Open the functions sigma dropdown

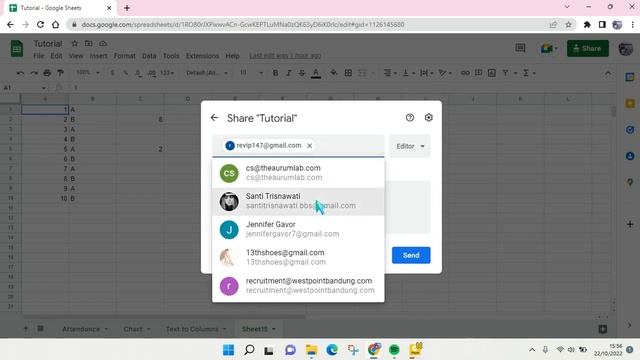(x=529, y=73)
